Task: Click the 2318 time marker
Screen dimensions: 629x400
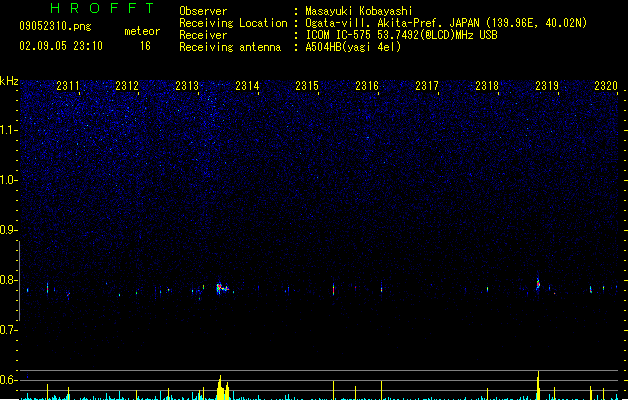Action: tap(487, 86)
